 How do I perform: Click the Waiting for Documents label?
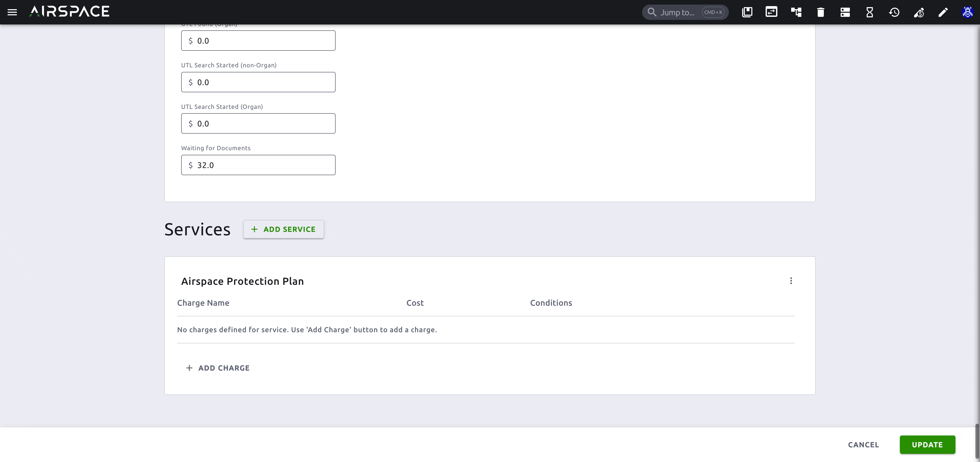pyautogui.click(x=216, y=148)
